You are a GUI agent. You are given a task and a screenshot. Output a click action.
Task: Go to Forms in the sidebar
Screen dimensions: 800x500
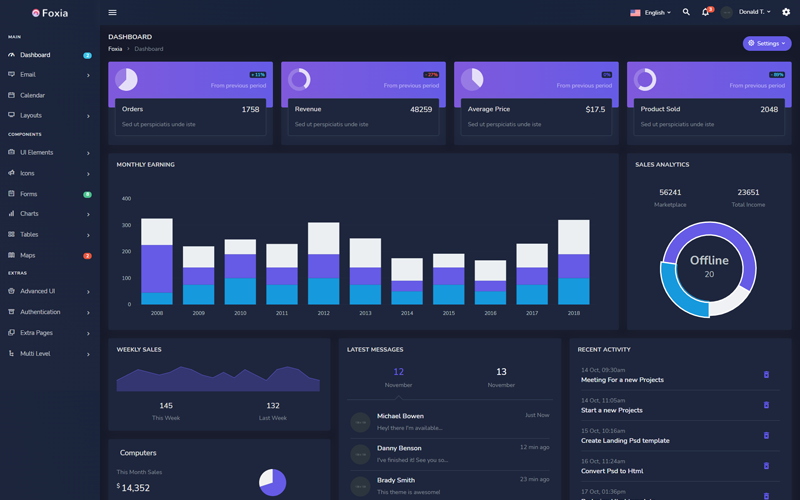pos(28,194)
